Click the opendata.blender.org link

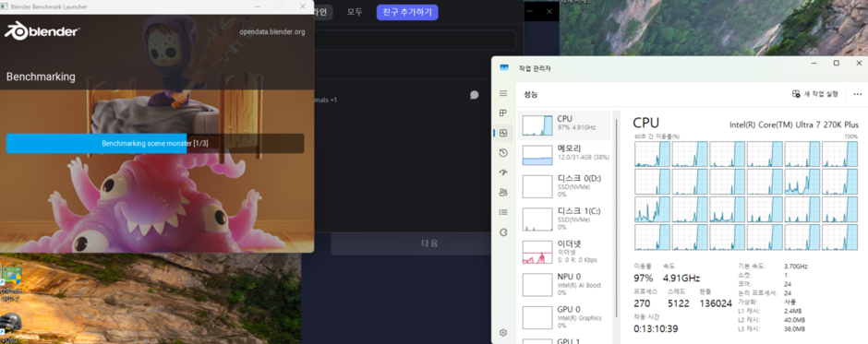(x=271, y=32)
